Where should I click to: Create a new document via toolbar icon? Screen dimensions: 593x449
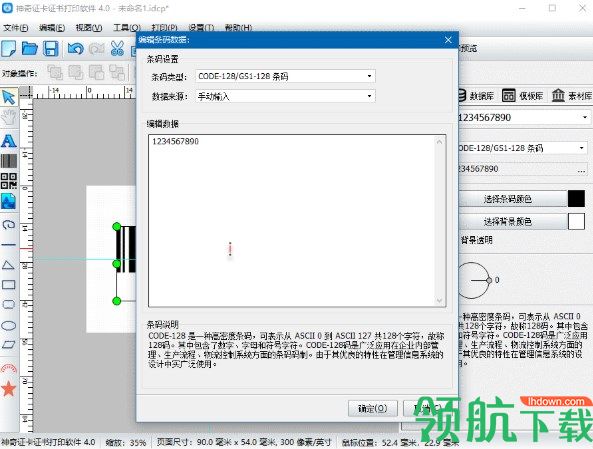[9, 49]
